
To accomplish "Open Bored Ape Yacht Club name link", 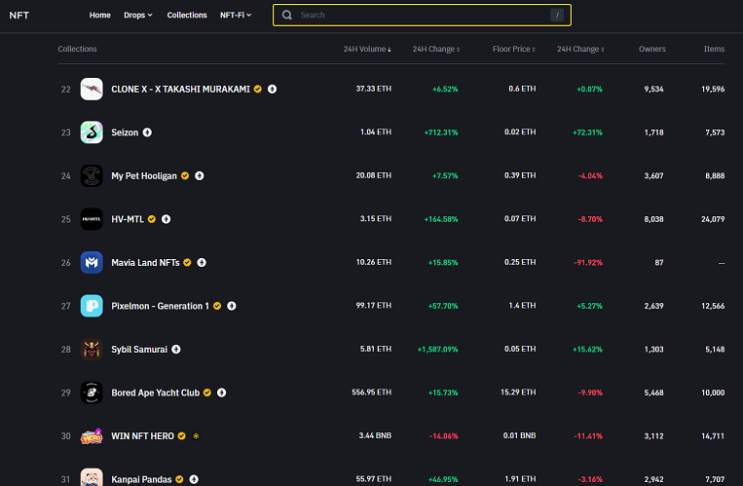I will point(155,393).
